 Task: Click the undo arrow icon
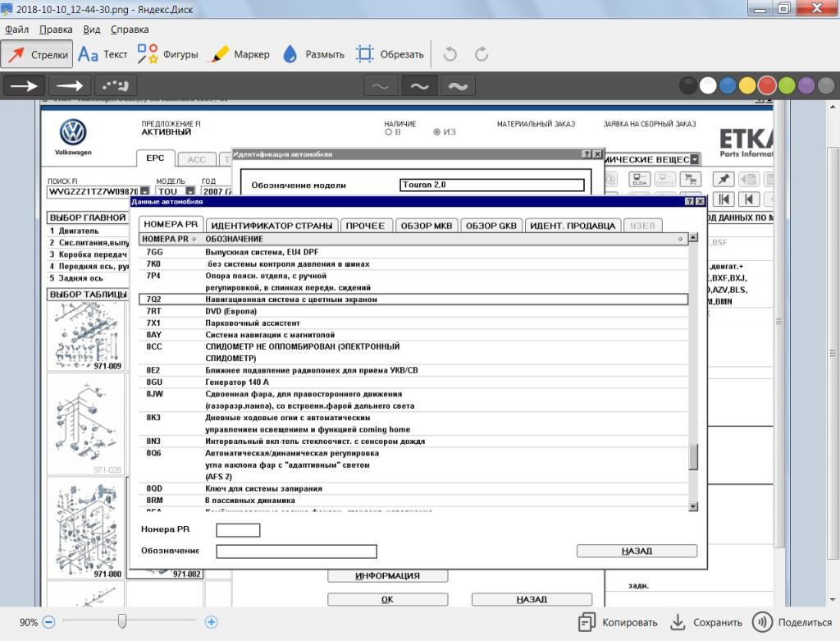coord(450,54)
